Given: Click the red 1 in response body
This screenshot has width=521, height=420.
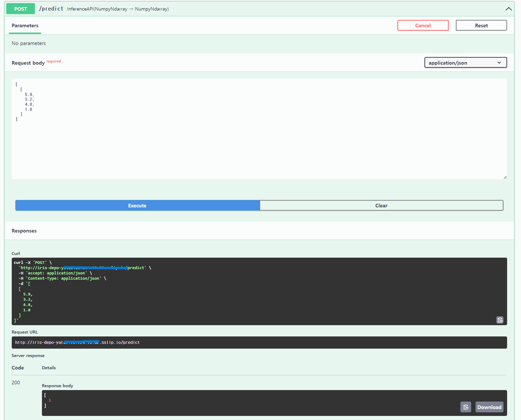Looking at the screenshot, I should click(x=50, y=400).
